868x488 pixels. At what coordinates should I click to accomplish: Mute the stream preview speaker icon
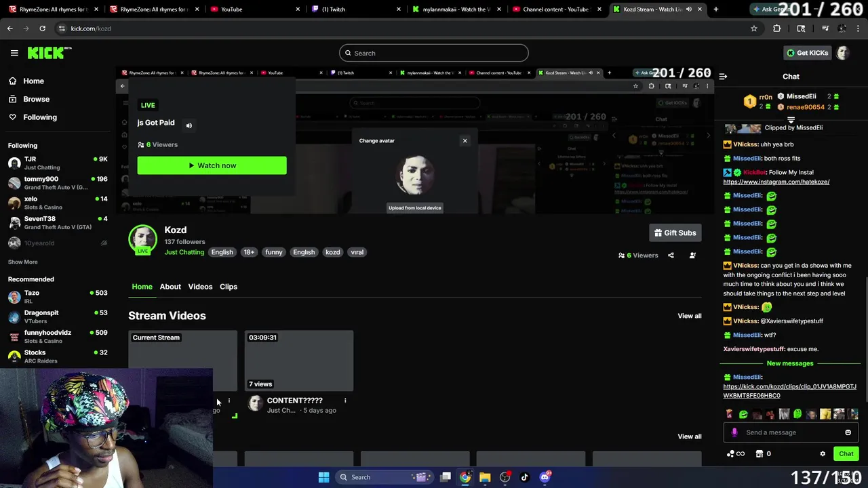click(x=189, y=125)
